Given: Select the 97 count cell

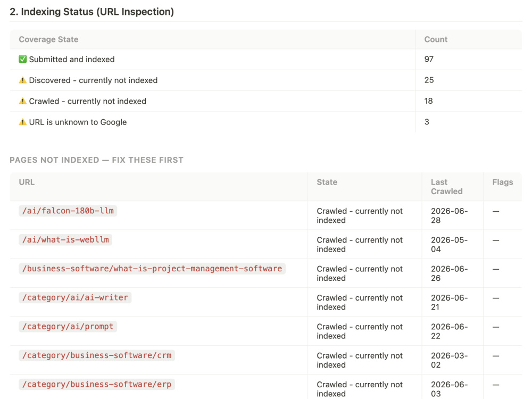Looking at the screenshot, I should tap(429, 59).
